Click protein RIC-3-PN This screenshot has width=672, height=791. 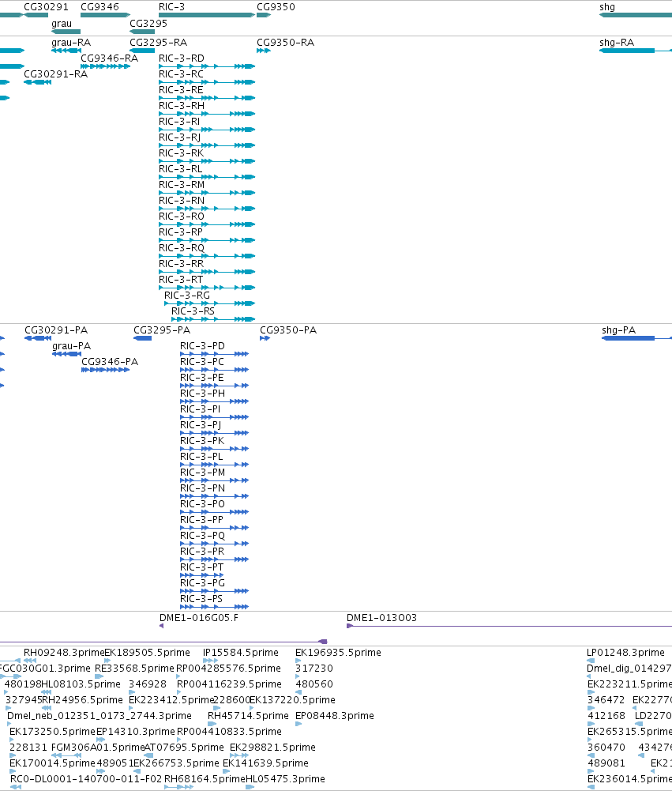[214, 496]
